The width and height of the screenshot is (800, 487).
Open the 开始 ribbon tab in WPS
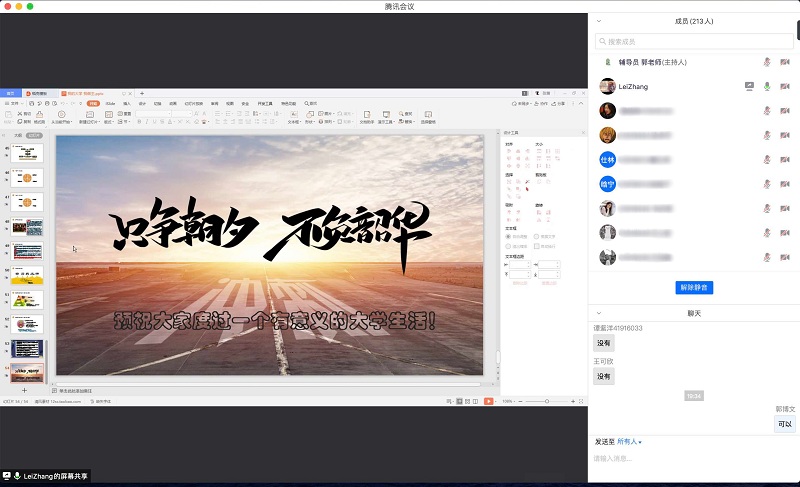click(93, 103)
